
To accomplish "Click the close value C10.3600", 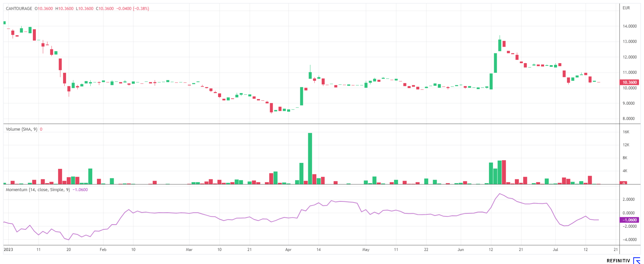I will point(105,8).
